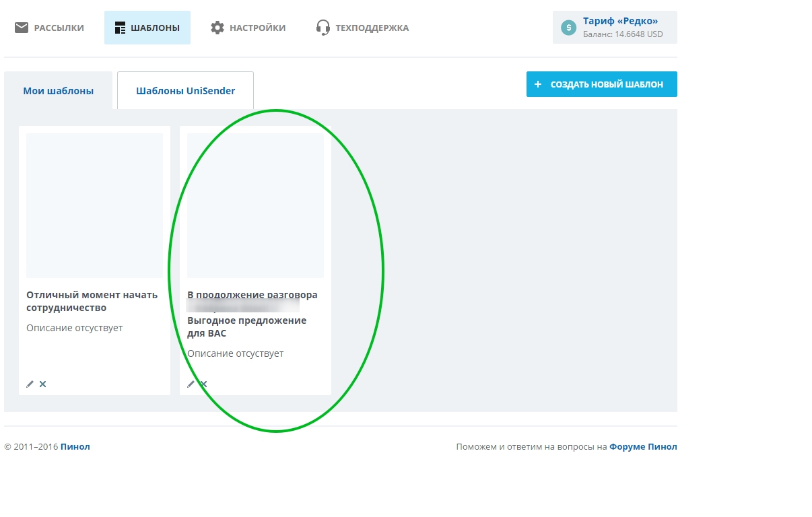Select the 'Отличный момент' template preview thumbnail

pos(94,205)
